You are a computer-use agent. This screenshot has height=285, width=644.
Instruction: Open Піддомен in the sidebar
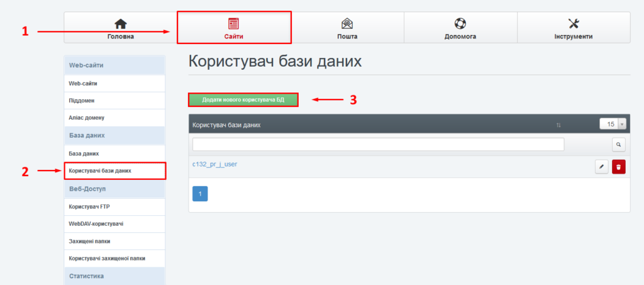[x=81, y=101]
